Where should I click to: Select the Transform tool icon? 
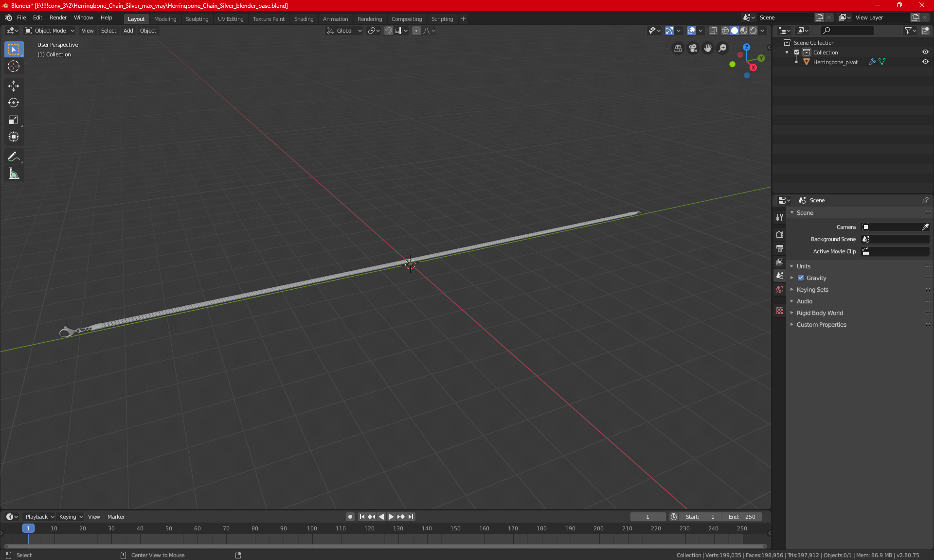click(x=13, y=137)
